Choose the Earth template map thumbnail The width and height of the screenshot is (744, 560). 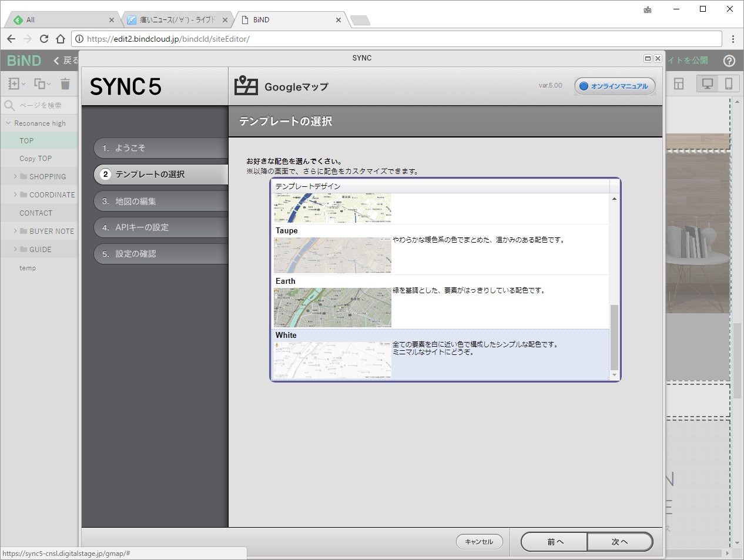coord(333,307)
